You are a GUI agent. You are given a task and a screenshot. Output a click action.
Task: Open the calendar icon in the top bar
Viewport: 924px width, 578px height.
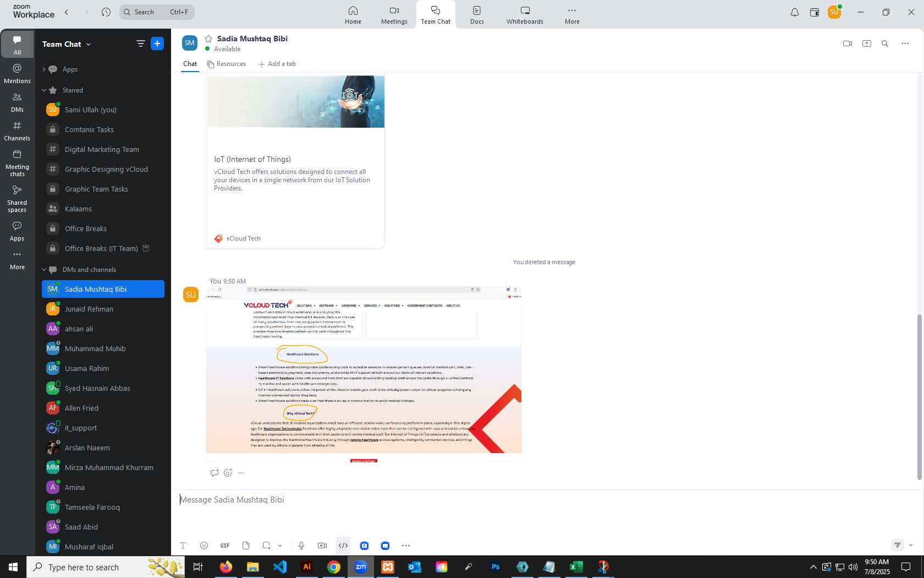pyautogui.click(x=815, y=12)
